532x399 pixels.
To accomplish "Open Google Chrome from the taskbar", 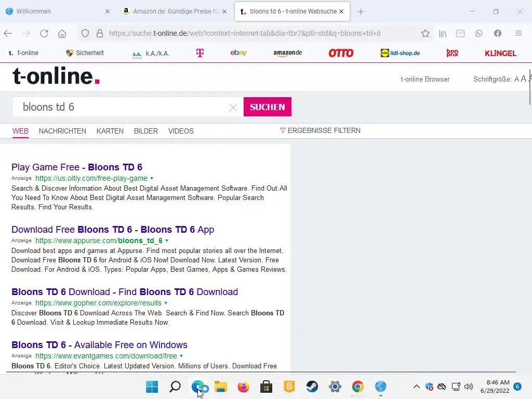I will (357, 387).
